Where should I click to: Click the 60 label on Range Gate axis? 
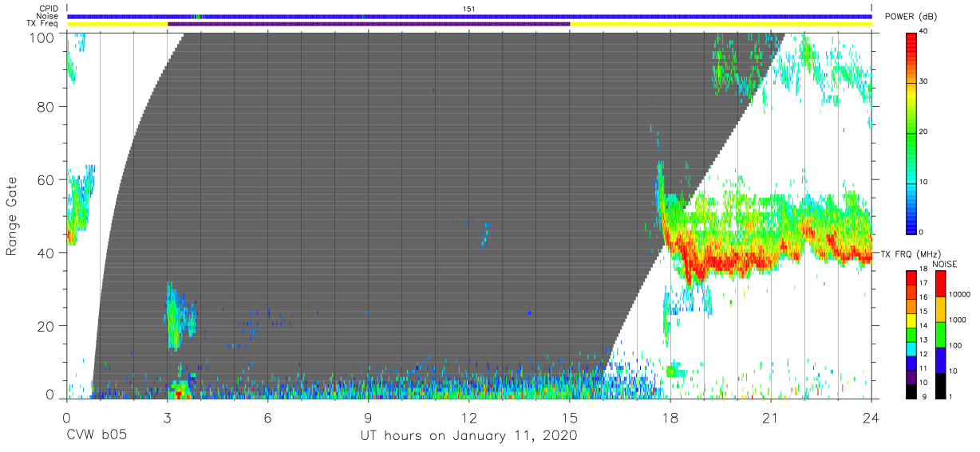[x=47, y=179]
